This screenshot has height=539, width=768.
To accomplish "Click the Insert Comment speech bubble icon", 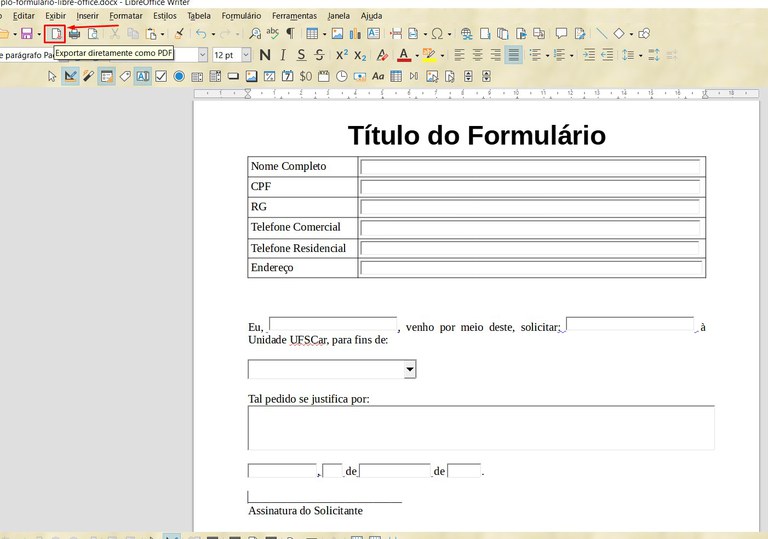I will tap(561, 34).
